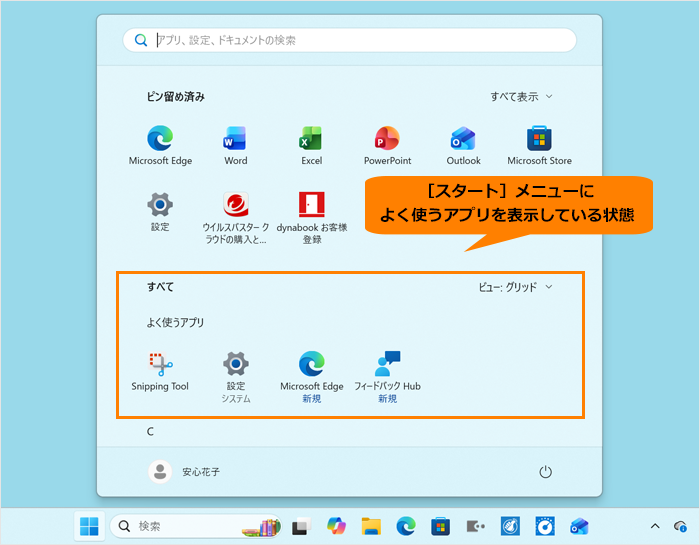Viewport: 700px width, 545px height.
Task: Open pinned Microsoft Edge app
Action: 160,146
